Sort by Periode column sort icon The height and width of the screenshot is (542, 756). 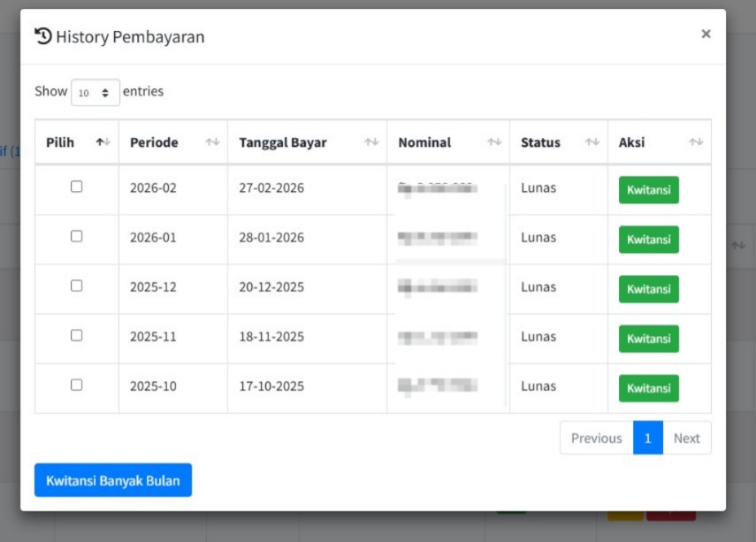[x=212, y=142]
